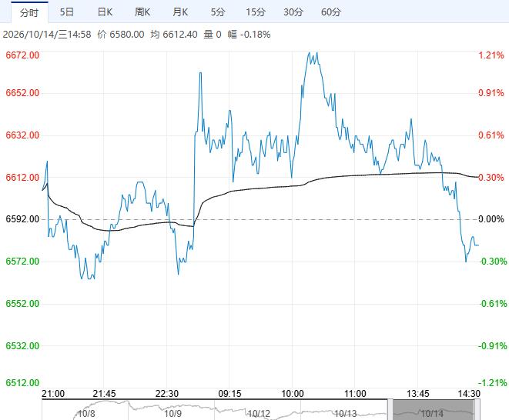Jump to 10/9 in the date navigator
The height and width of the screenshot is (420, 509).
(172, 414)
